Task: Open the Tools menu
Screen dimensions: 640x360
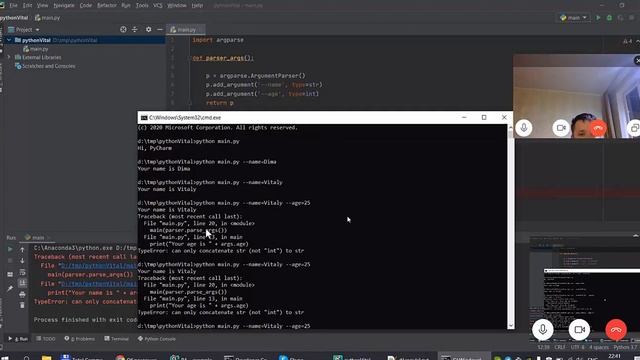Action: click(x=142, y=5)
